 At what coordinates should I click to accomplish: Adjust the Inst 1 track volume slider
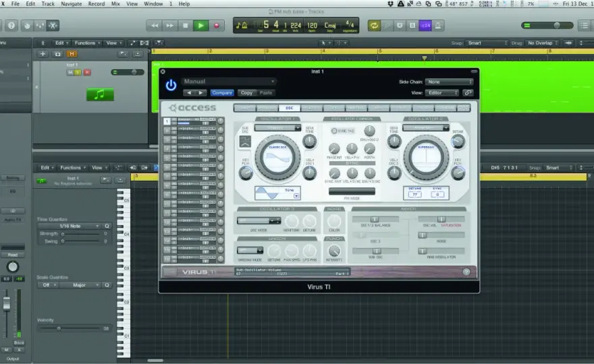128,72
